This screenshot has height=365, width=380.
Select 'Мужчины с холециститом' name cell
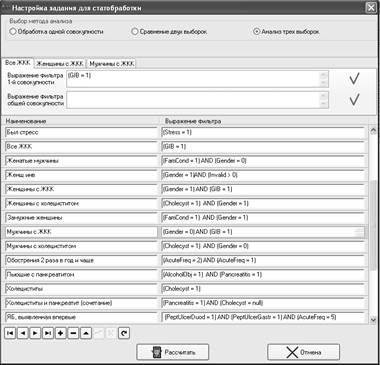coord(81,246)
